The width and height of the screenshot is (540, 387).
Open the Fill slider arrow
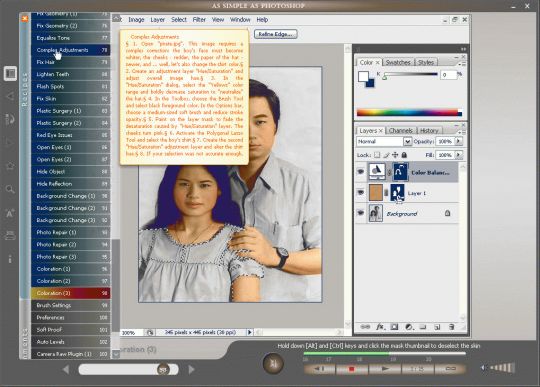click(x=459, y=155)
